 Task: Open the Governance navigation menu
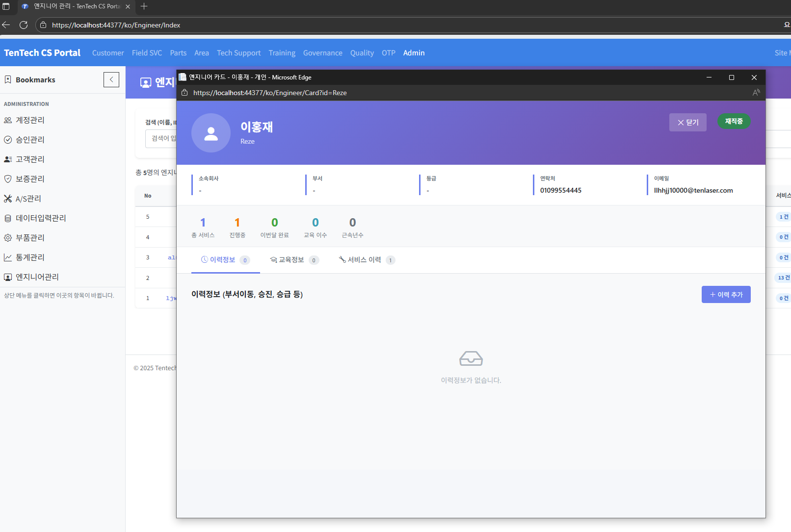coord(322,53)
